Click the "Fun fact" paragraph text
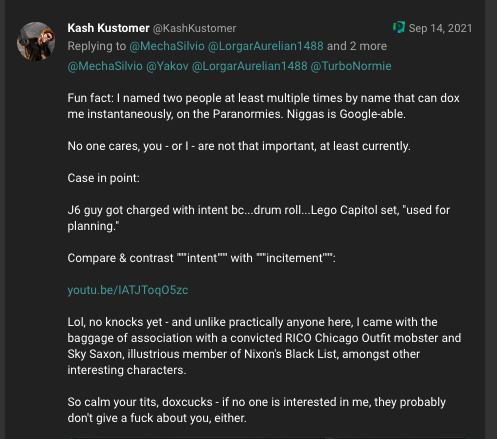Image resolution: width=497 pixels, height=439 pixels. point(263,106)
